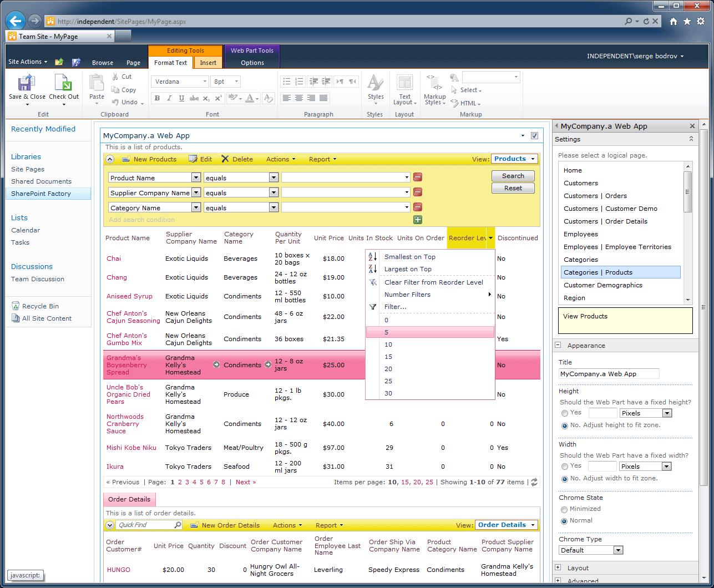Open Markup Styles icon
The image size is (714, 588).
[x=434, y=83]
